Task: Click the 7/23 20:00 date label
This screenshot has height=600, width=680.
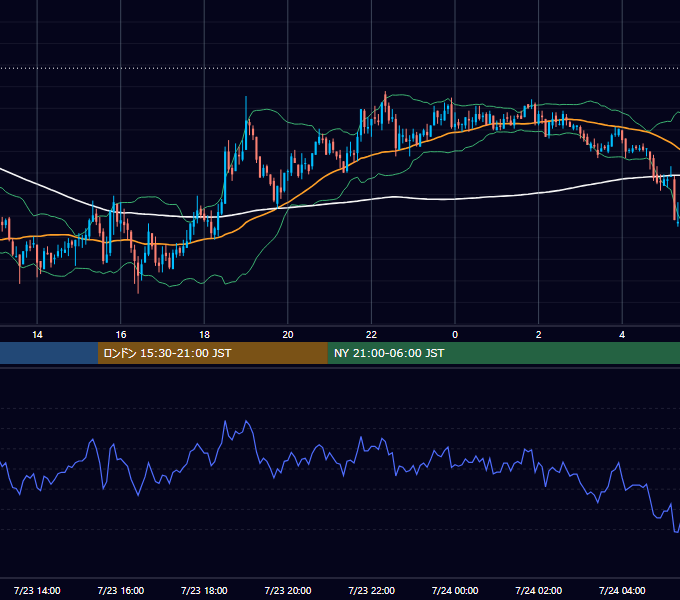Action: 288,590
